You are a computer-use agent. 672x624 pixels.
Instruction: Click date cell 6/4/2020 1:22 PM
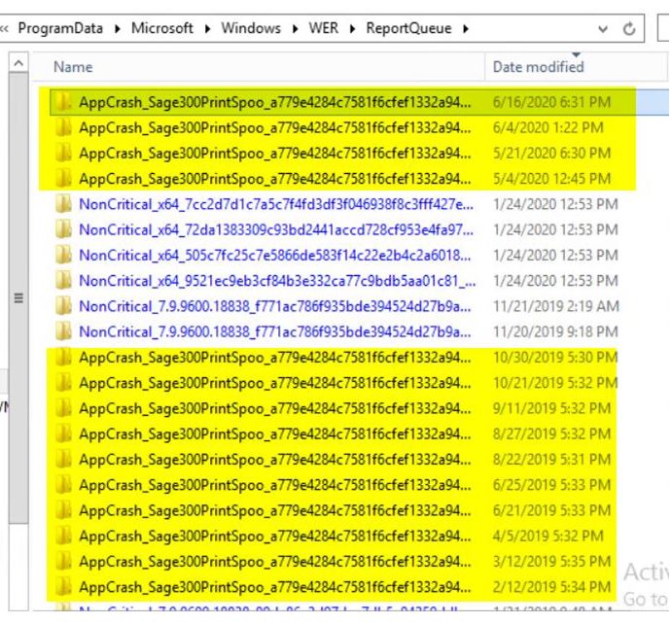(x=548, y=127)
